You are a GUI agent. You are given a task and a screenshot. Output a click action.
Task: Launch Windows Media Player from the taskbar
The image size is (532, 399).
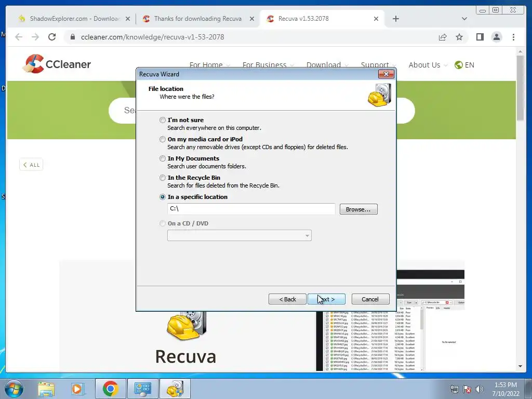point(77,389)
